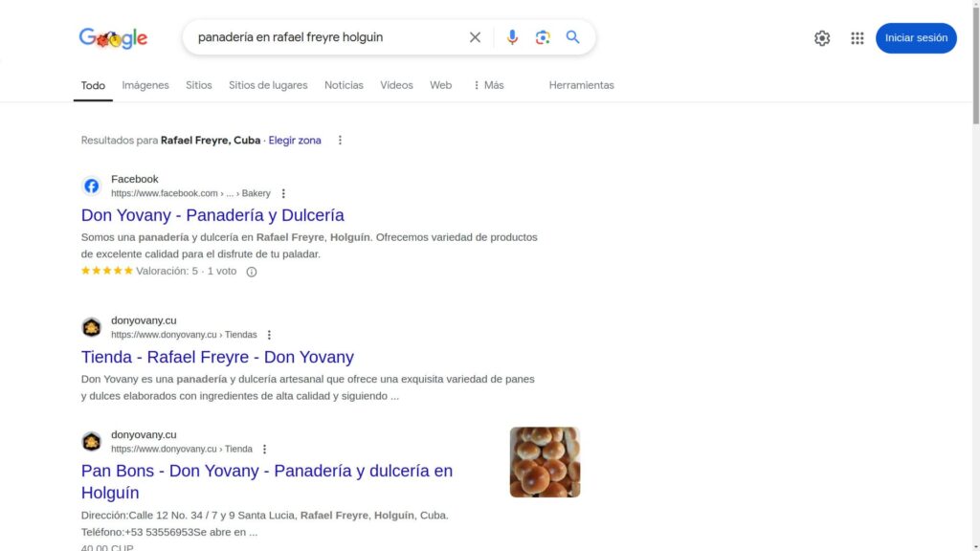Select the Todo tab
The image size is (980, 551).
(x=93, y=85)
